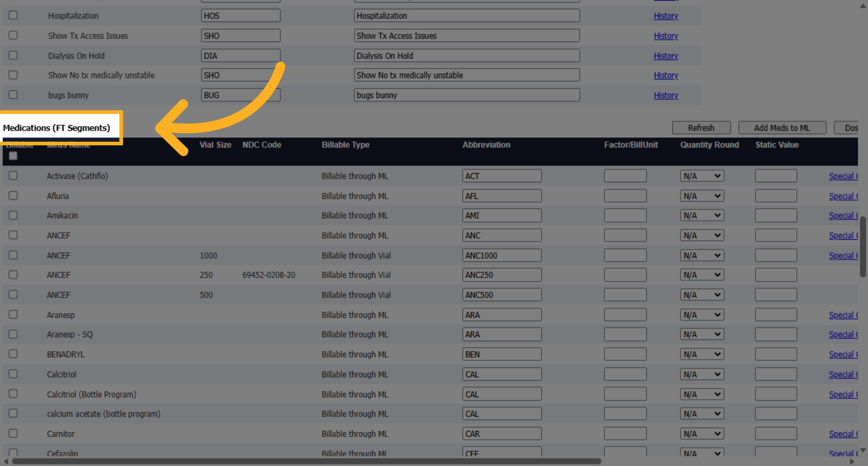The width and height of the screenshot is (868, 466).
Task: Open Quantity Round dropdown for Activase
Action: pos(702,176)
